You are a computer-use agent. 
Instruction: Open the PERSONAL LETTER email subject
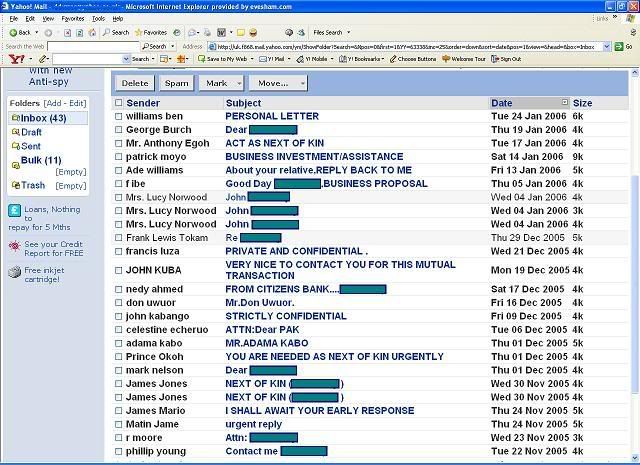[x=272, y=116]
